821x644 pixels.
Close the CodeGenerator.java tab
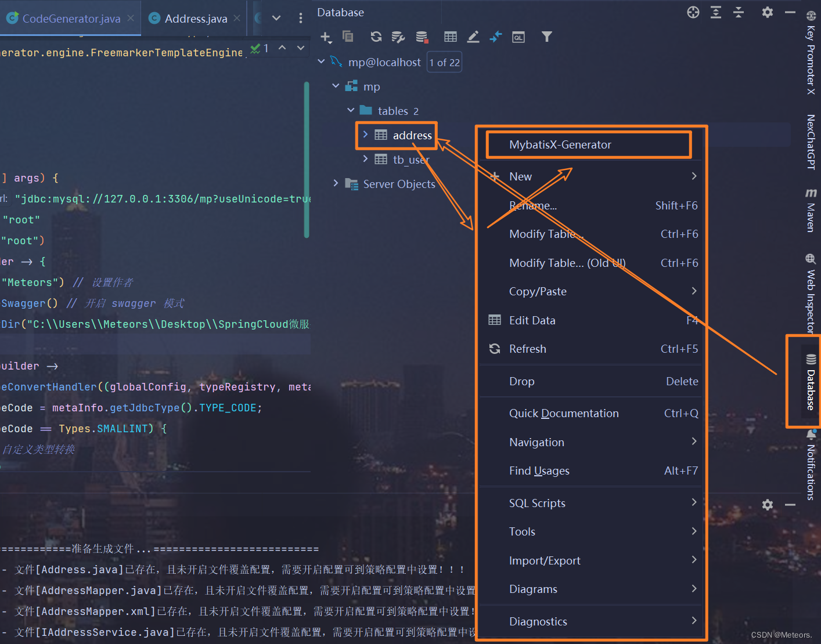click(x=131, y=18)
